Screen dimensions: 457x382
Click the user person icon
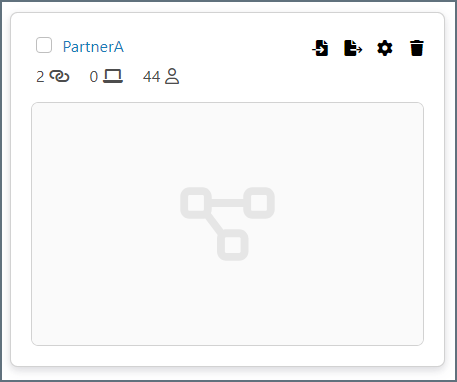[x=172, y=76]
